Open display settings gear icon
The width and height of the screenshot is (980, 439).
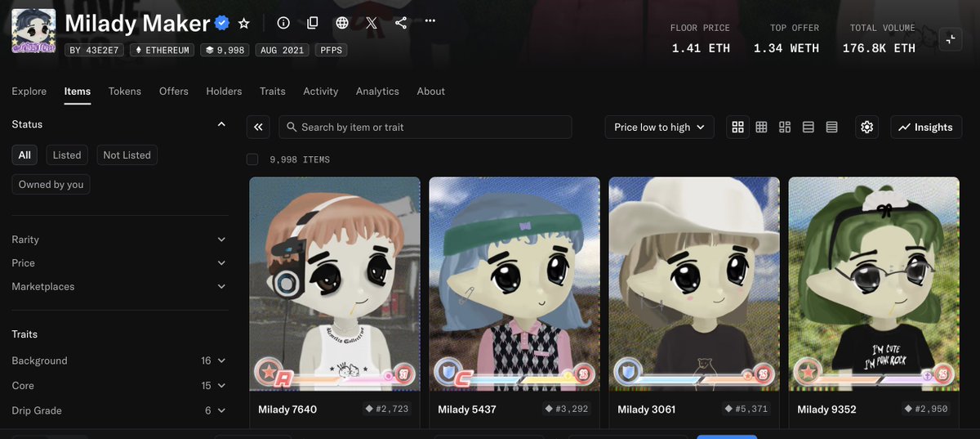tap(867, 127)
